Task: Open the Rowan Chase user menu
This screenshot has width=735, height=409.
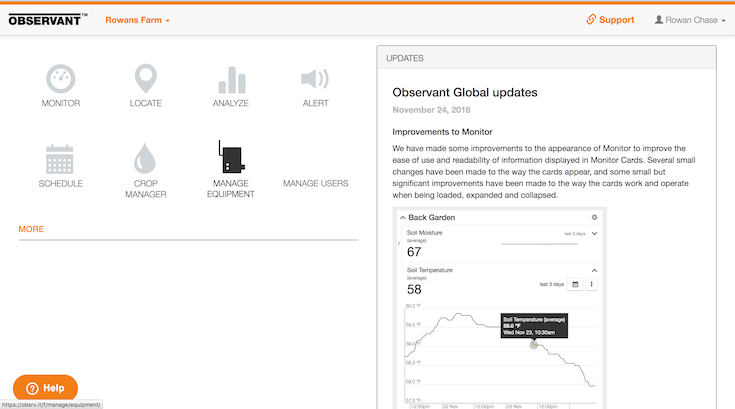Action: click(x=690, y=20)
